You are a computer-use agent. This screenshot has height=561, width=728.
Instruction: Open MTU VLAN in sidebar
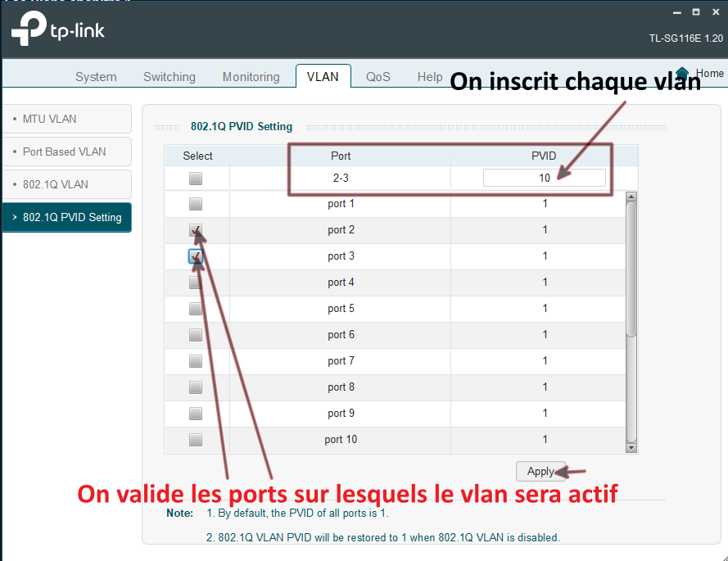tap(66, 119)
